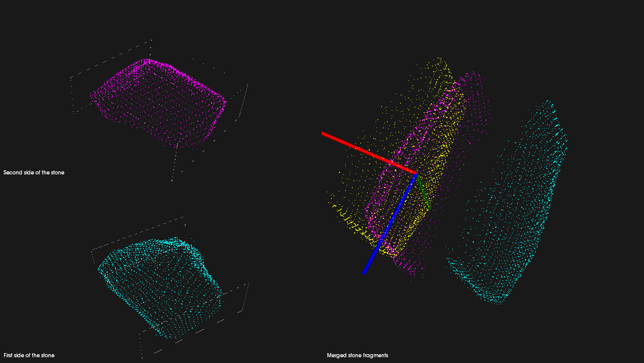Click the origin point of the coordinate axes
Viewport: 644px width, 363px height.
(x=416, y=174)
